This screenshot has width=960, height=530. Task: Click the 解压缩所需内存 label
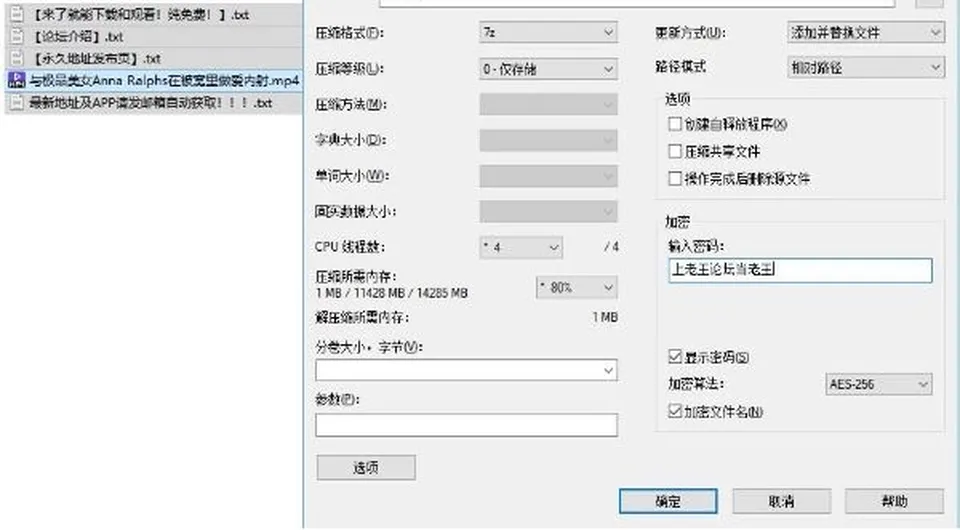click(x=362, y=318)
